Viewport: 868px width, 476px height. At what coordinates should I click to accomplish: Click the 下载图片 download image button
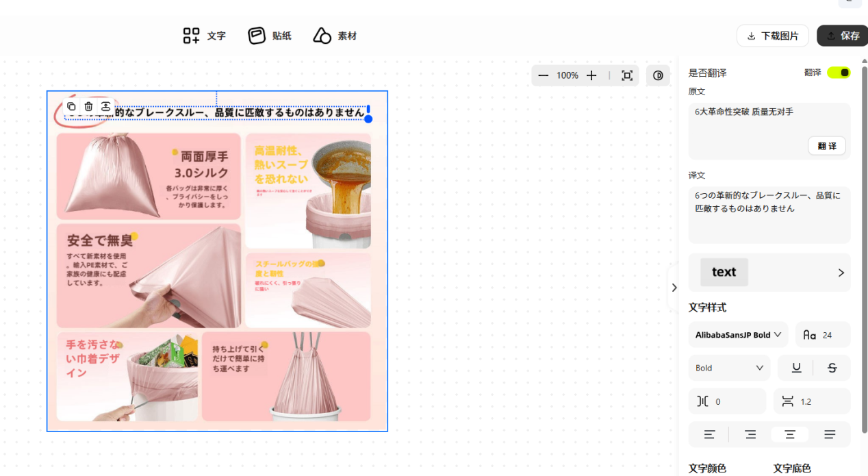tap(773, 35)
